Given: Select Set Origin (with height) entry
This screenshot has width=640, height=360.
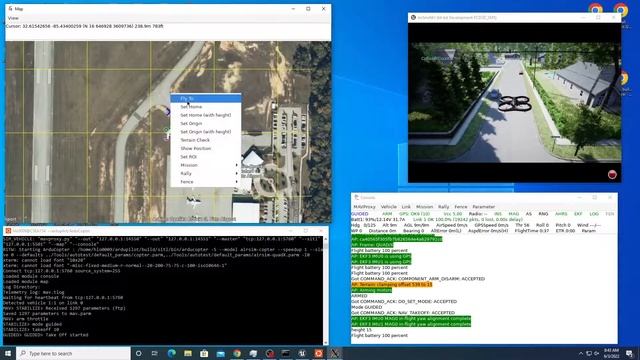Looking at the screenshot, I should tap(206, 132).
